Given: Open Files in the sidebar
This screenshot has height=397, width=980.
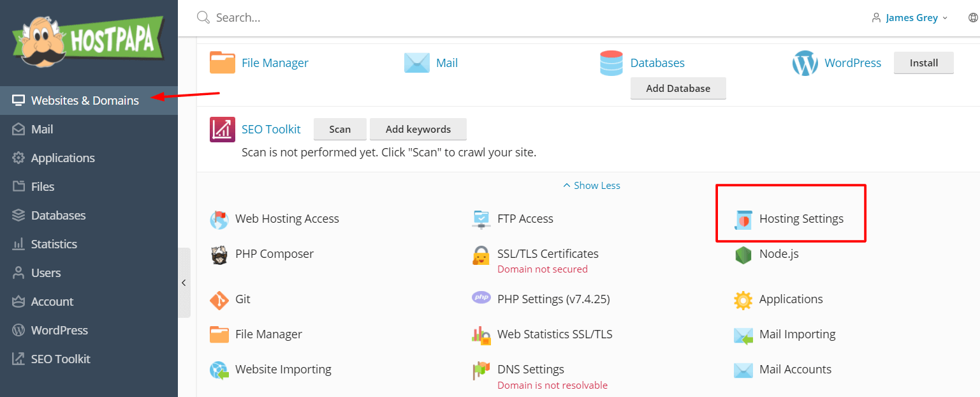Looking at the screenshot, I should (89, 186).
